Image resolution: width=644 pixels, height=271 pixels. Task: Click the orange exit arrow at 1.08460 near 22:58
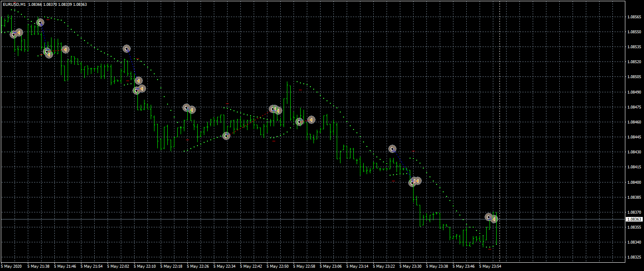pyautogui.click(x=311, y=120)
